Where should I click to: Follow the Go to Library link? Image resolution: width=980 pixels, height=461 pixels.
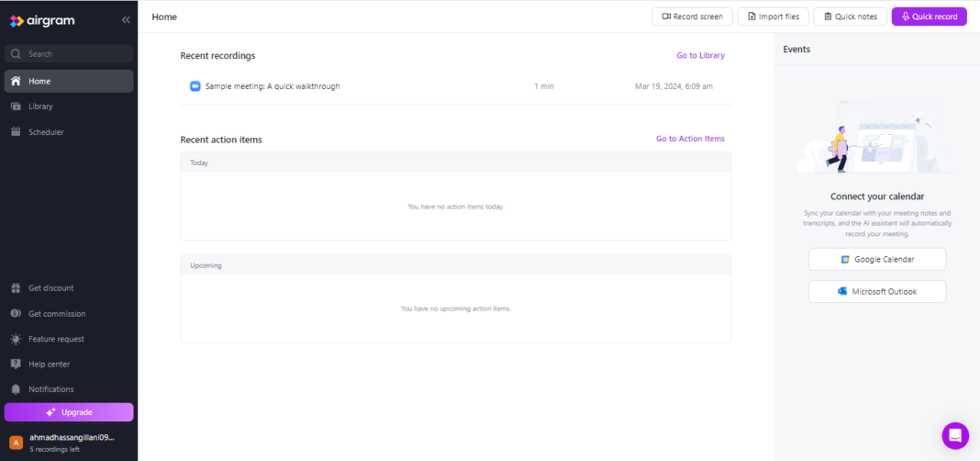click(x=700, y=56)
